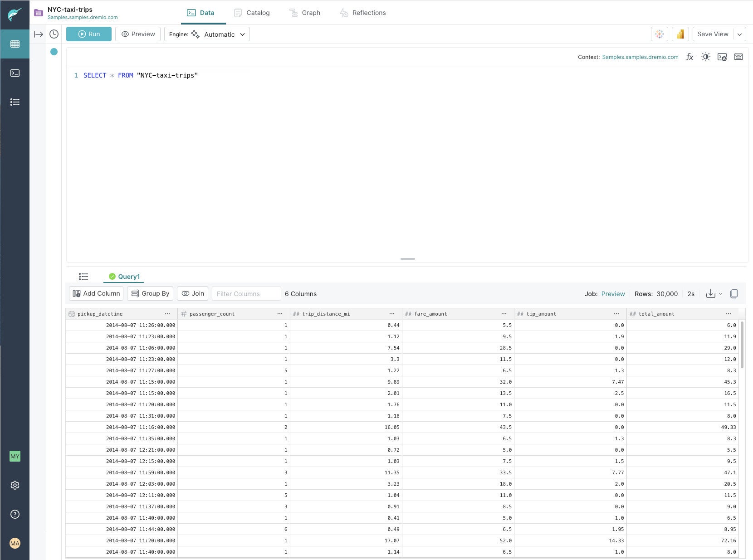Click the cell with total_amount 72.16
The width and height of the screenshot is (753, 560).
coord(683,541)
